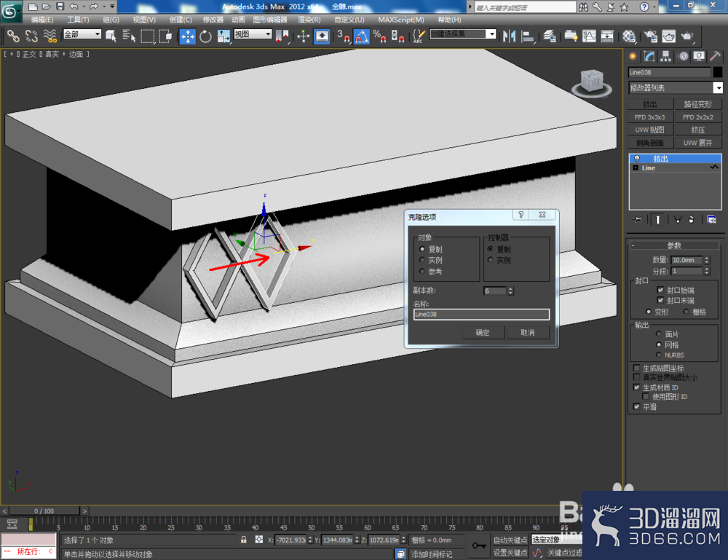The image size is (728, 560).
Task: Click the Save file icon
Action: [x=60, y=7]
